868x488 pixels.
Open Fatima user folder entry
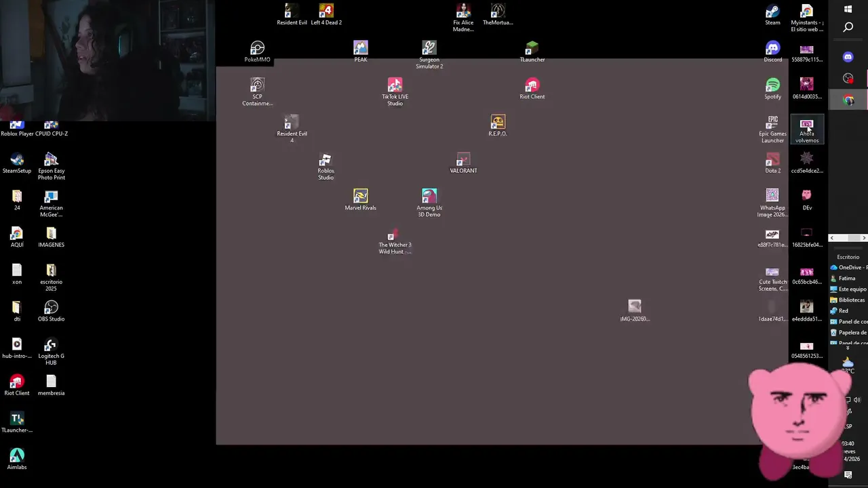point(844,278)
